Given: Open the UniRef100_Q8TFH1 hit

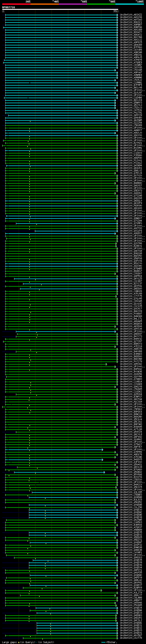Looking at the screenshot, I should tap(131, 286).
